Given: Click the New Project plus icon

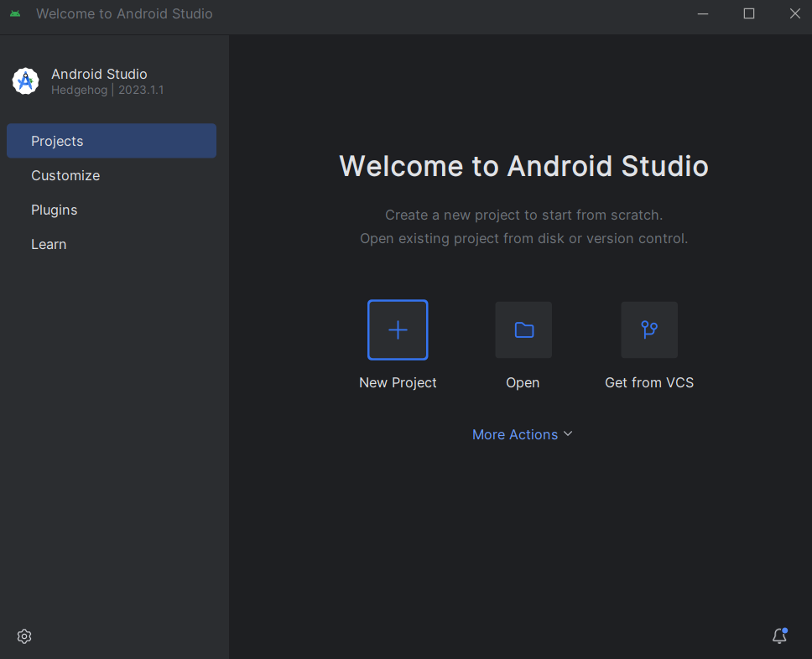Looking at the screenshot, I should tap(398, 329).
